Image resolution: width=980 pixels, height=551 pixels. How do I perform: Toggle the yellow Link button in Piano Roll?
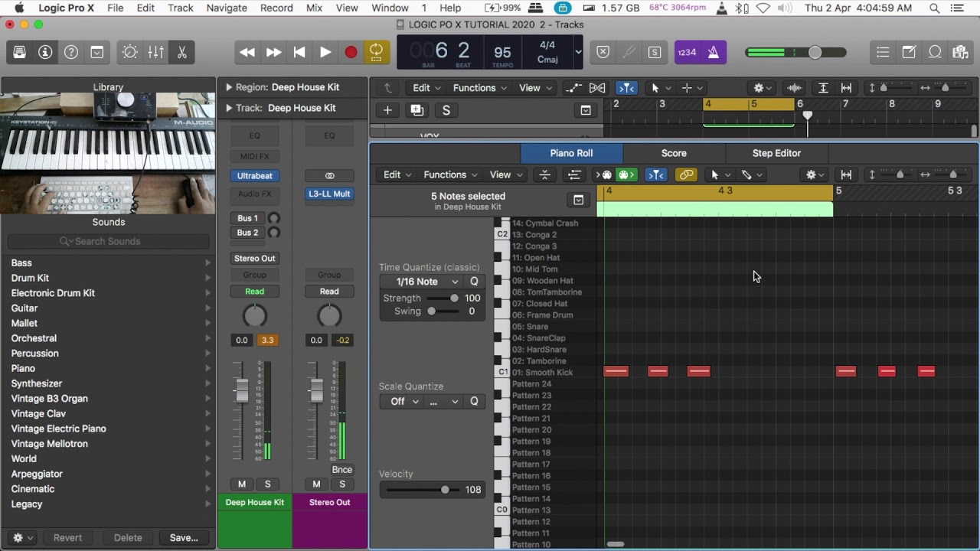(x=686, y=175)
